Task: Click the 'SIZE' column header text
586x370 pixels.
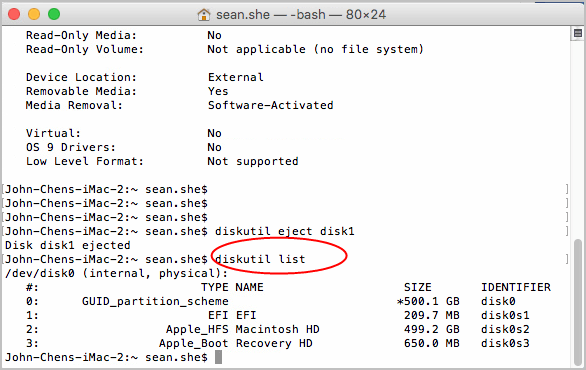Action: [x=418, y=287]
